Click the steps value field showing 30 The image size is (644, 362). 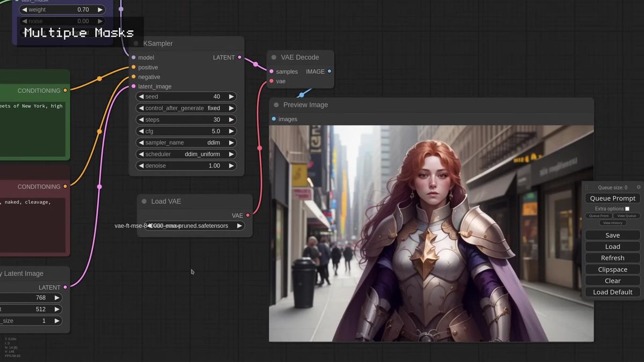(x=186, y=120)
